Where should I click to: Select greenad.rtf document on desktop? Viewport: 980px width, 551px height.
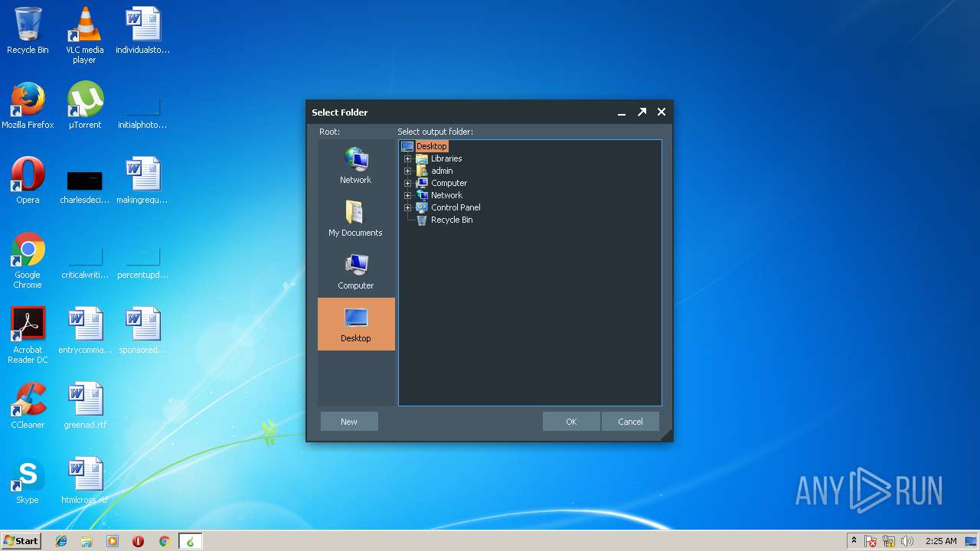[84, 406]
